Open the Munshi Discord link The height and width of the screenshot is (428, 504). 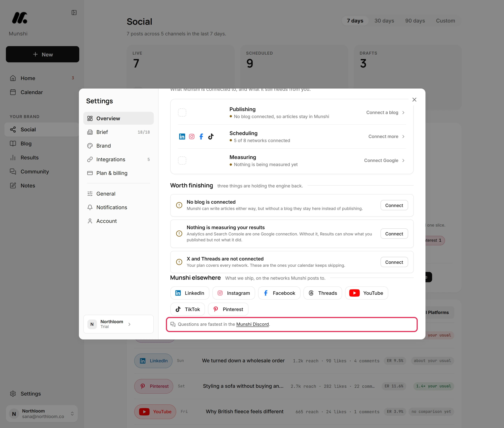point(252,324)
